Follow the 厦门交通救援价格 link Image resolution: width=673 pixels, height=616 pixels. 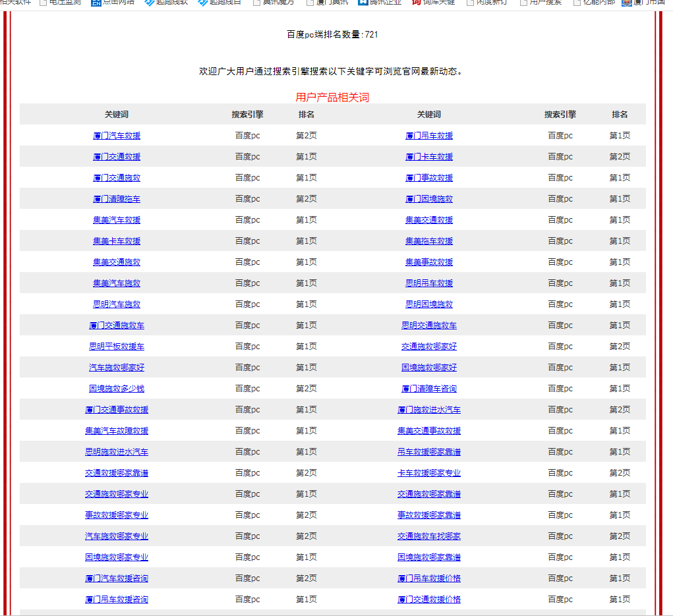coord(429,600)
